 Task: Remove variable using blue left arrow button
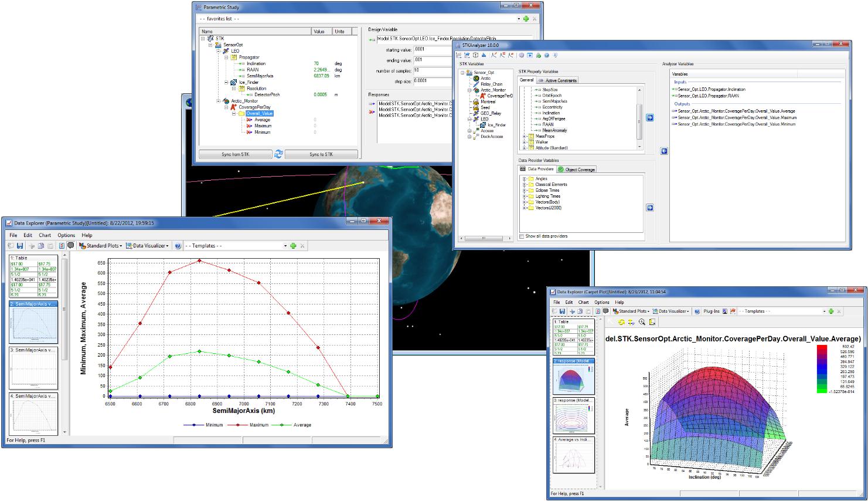click(663, 151)
